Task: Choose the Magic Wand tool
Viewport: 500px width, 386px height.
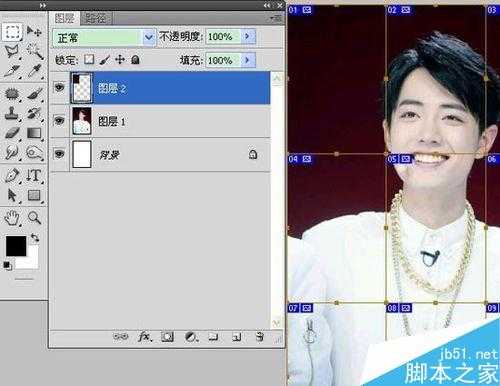Action: [34, 51]
